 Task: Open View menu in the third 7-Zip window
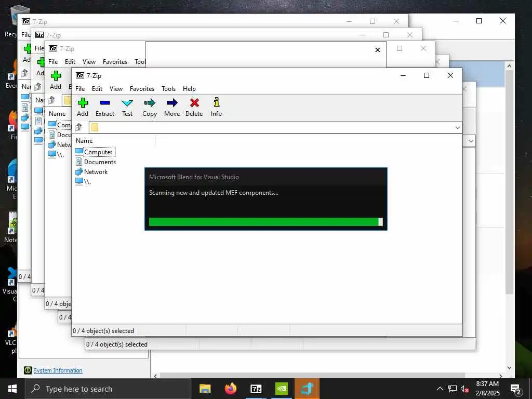(89, 62)
